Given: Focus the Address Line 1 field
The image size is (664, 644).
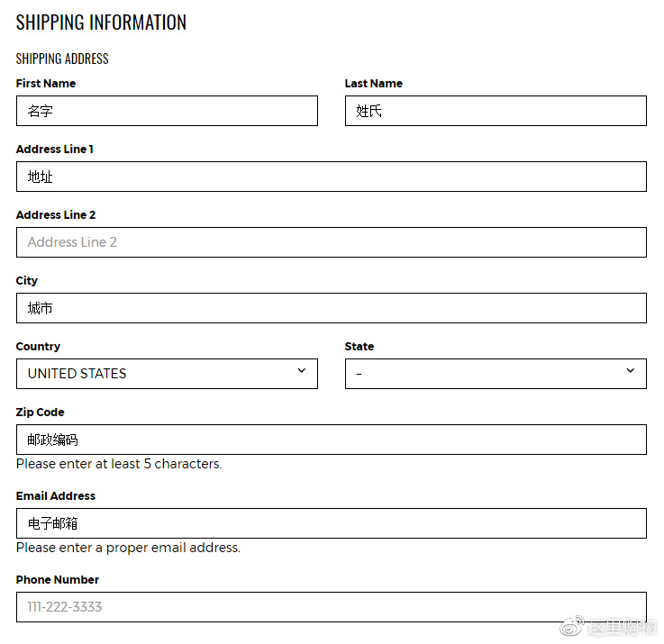Looking at the screenshot, I should click(x=332, y=177).
